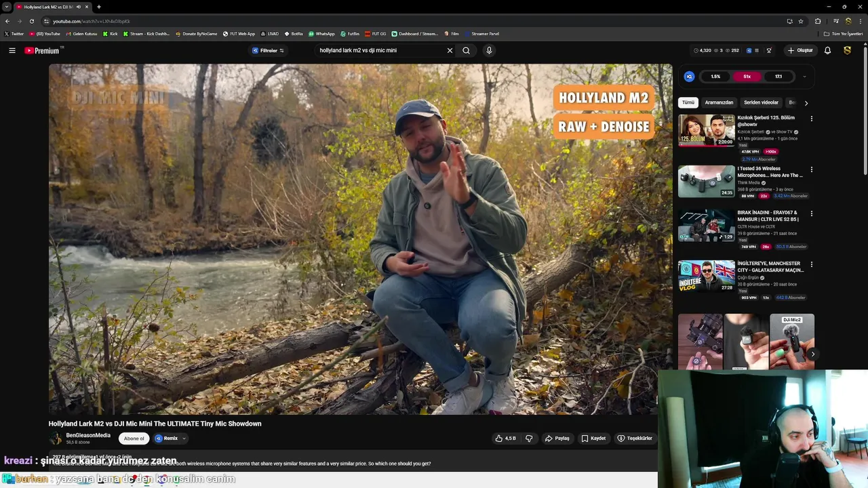The width and height of the screenshot is (868, 488).
Task: Open Chrome extensions puzzle icon
Action: click(818, 21)
